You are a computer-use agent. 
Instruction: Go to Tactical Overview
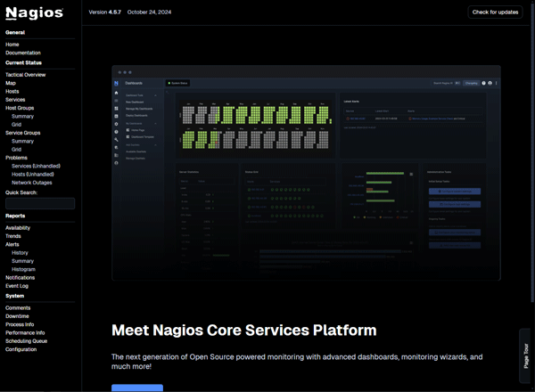coord(26,75)
